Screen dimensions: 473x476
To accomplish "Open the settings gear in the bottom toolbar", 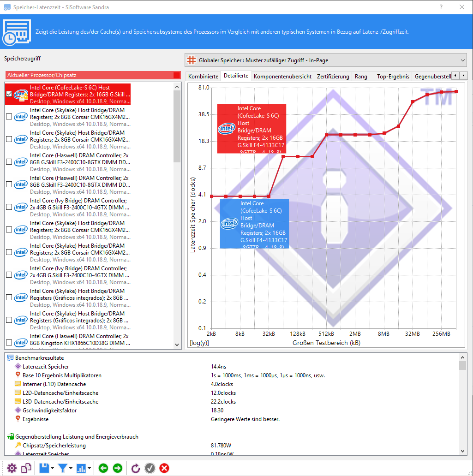I will (x=12, y=468).
